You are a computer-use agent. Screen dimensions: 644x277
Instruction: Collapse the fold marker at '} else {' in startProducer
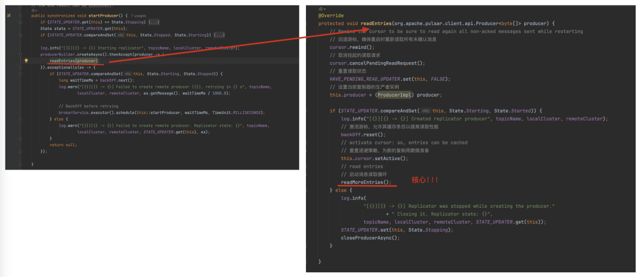20,119
